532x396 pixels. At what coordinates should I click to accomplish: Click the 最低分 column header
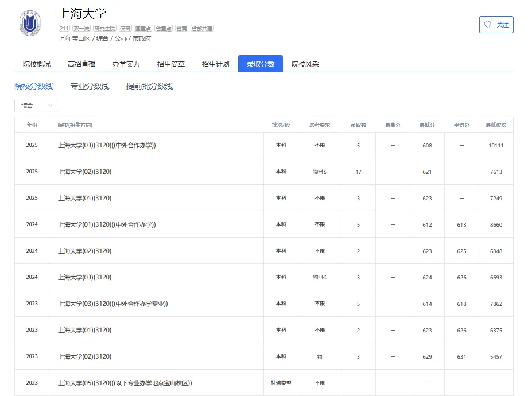pos(427,125)
